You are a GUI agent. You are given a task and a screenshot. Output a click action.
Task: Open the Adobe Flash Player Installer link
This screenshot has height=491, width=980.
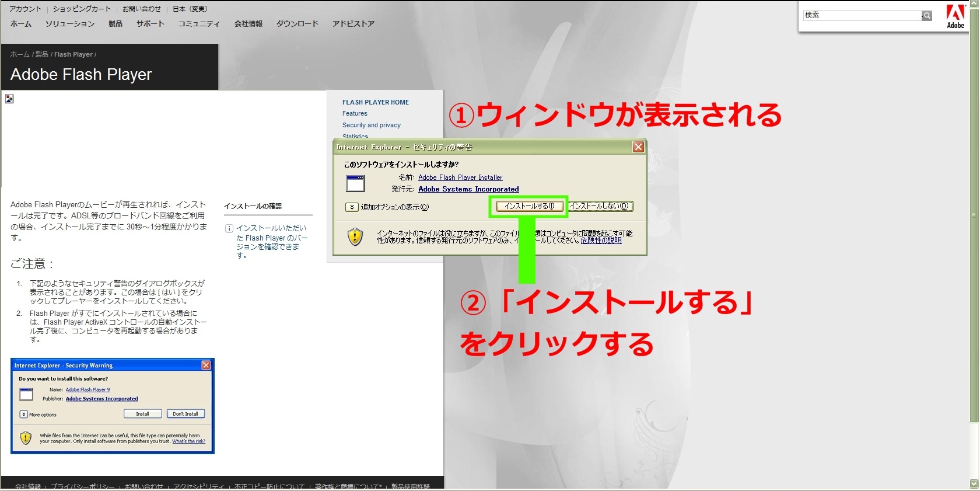(460, 177)
